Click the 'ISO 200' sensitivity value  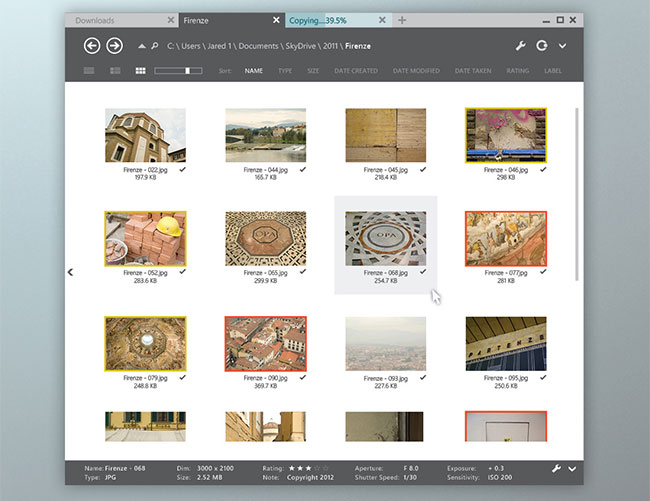point(500,477)
